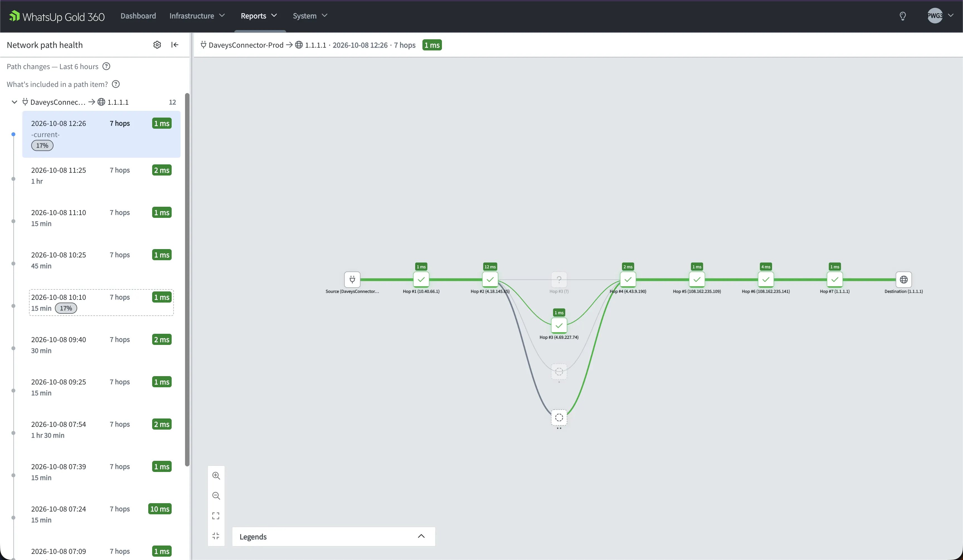
Task: Click the 12 ms latency badge above Hop #2
Action: click(x=490, y=267)
